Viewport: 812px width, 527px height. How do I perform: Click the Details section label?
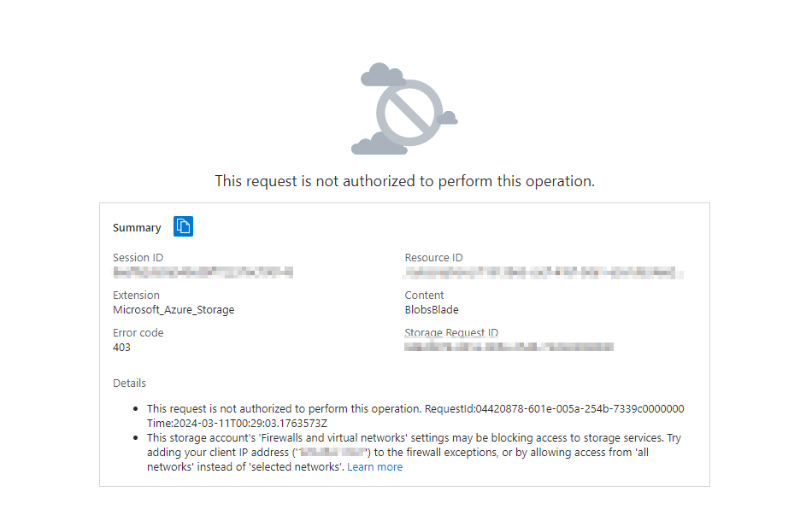[x=129, y=384]
